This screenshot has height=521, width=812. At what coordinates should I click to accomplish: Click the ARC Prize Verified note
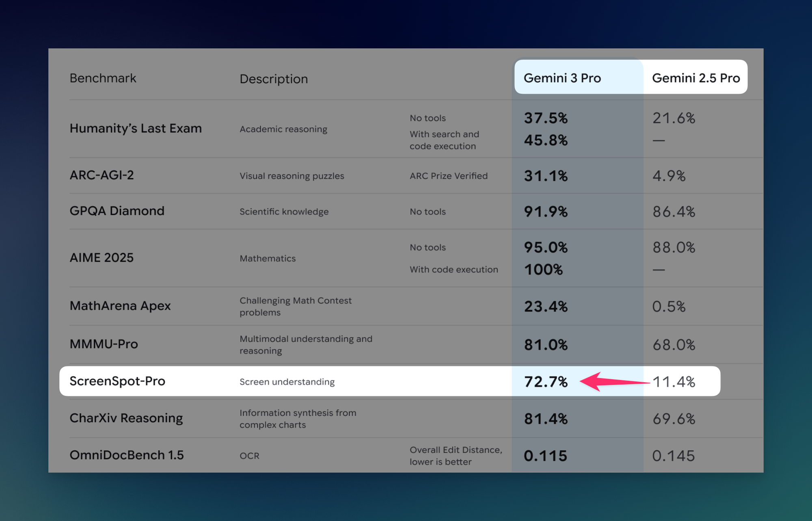pos(448,176)
